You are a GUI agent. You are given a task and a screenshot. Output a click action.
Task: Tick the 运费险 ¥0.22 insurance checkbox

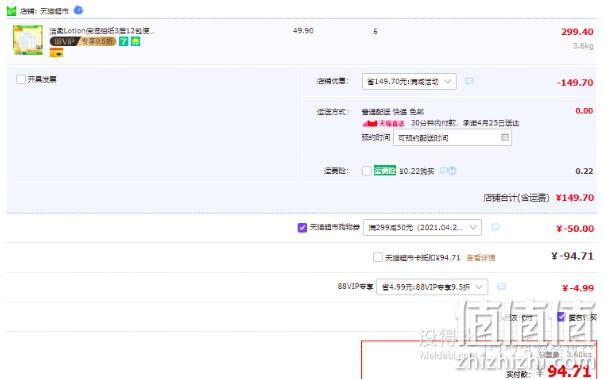pyautogui.click(x=367, y=171)
